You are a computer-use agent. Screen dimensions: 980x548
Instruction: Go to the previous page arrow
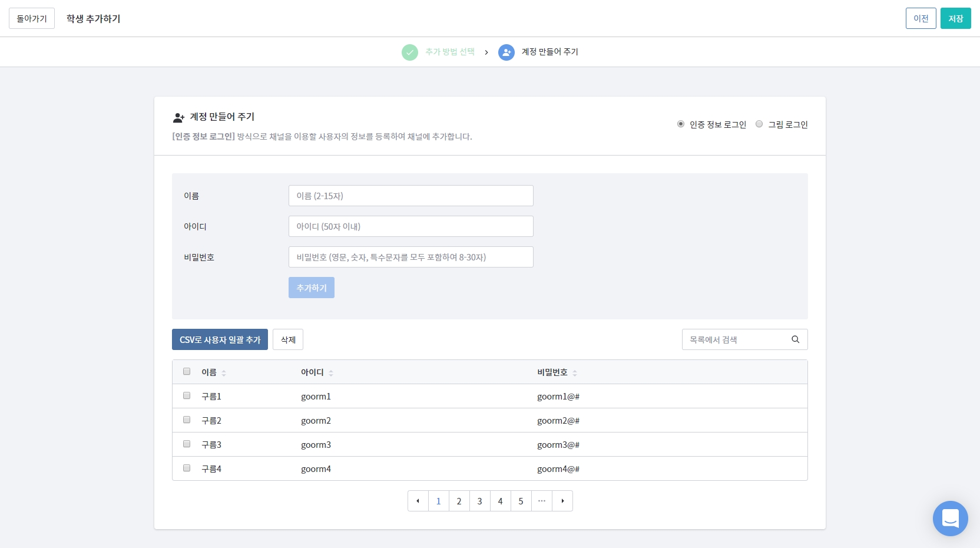(x=418, y=501)
